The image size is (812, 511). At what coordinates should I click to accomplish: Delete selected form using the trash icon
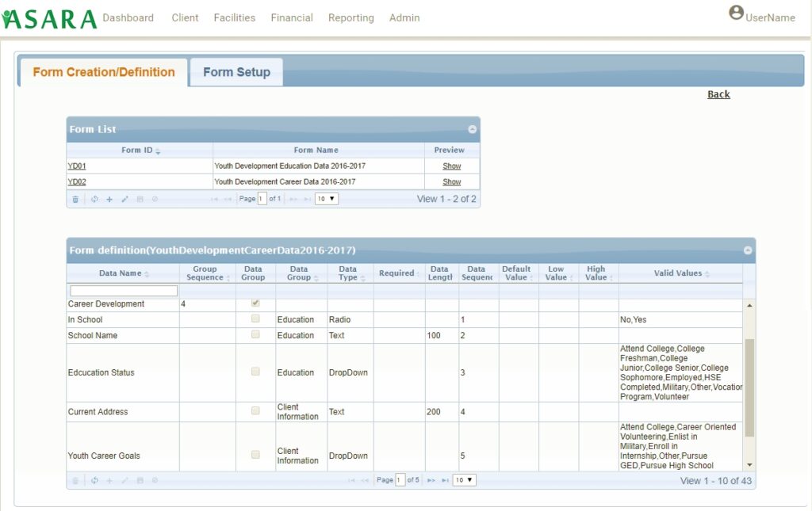(x=75, y=199)
